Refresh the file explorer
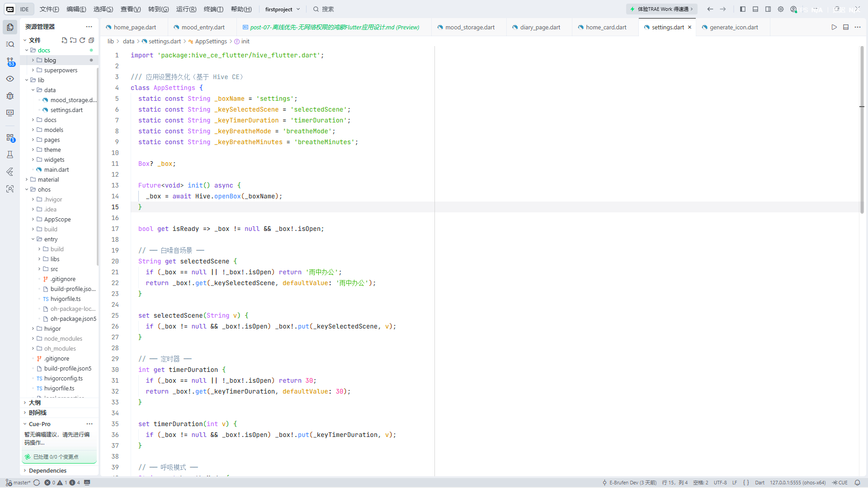Viewport: 868px width, 488px height. tap(82, 40)
